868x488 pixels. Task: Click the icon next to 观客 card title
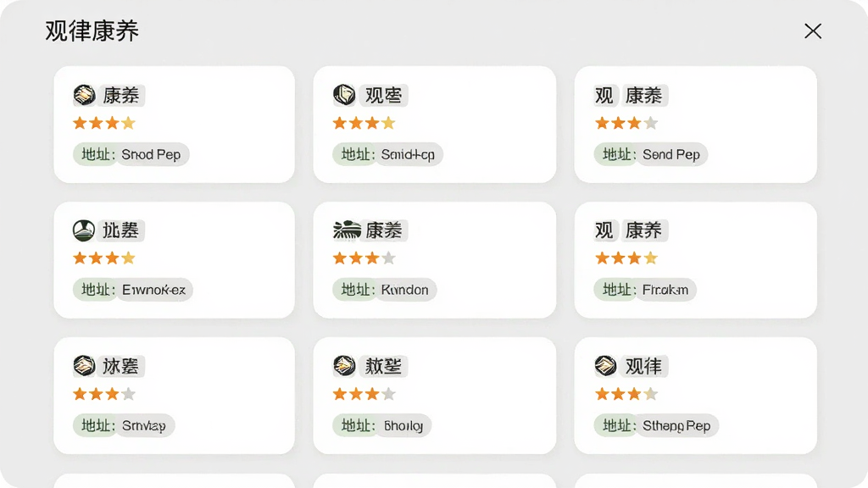coord(344,95)
